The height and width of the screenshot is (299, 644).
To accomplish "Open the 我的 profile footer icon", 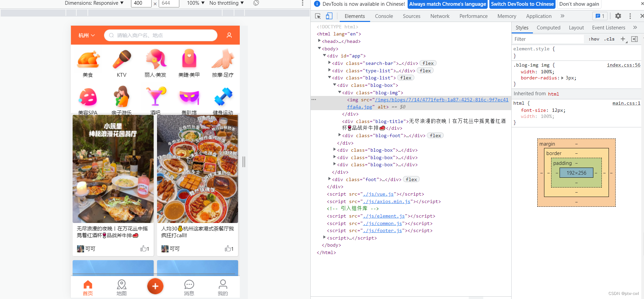I will (x=223, y=288).
